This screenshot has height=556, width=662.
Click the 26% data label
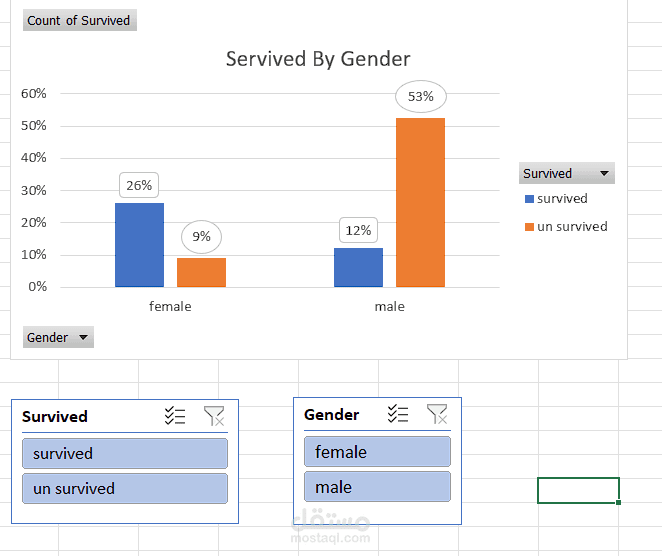pyautogui.click(x=139, y=185)
